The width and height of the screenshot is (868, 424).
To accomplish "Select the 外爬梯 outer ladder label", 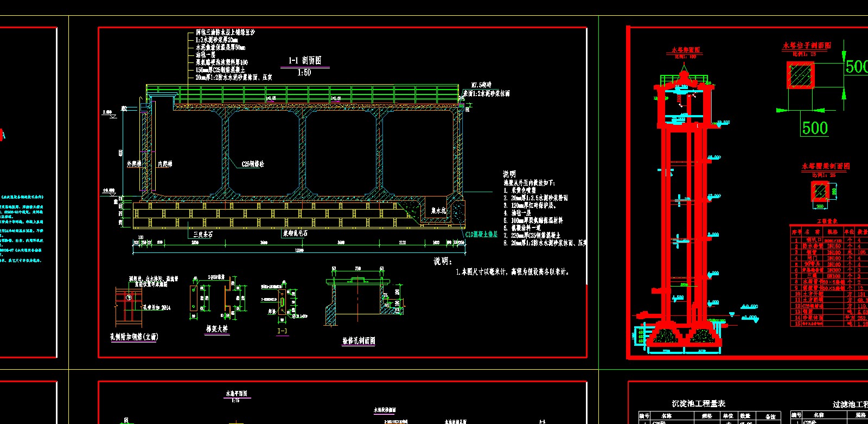I will 134,164.
